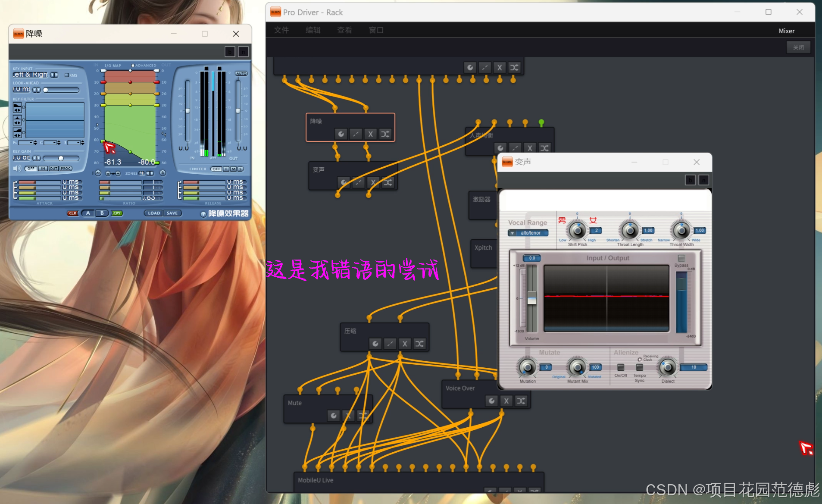Image resolution: width=822 pixels, height=504 pixels.
Task: Enable the RMS checkbox in Key Input
Action: coord(66,75)
